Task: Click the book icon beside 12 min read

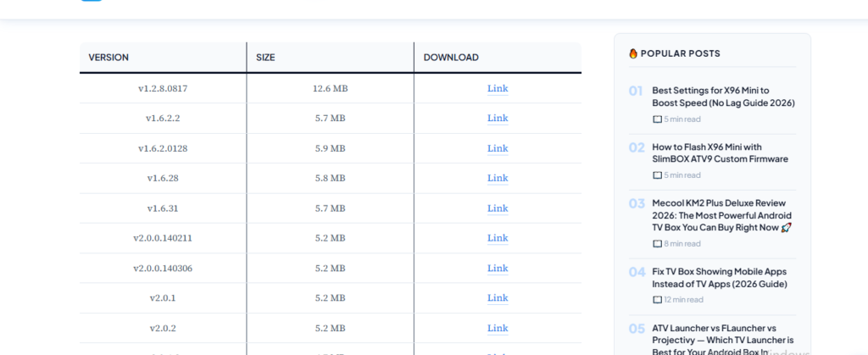Action: point(657,300)
